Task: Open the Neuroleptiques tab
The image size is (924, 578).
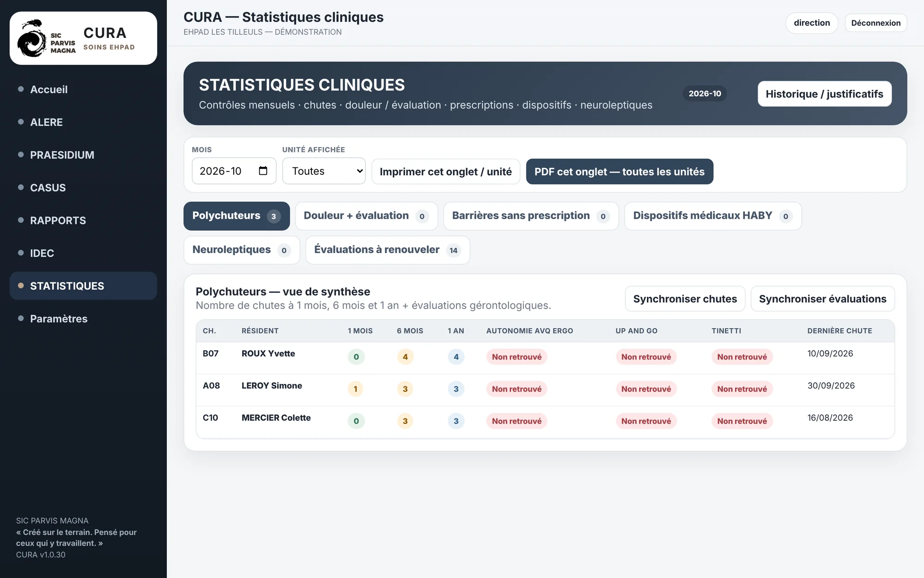Action: click(242, 250)
